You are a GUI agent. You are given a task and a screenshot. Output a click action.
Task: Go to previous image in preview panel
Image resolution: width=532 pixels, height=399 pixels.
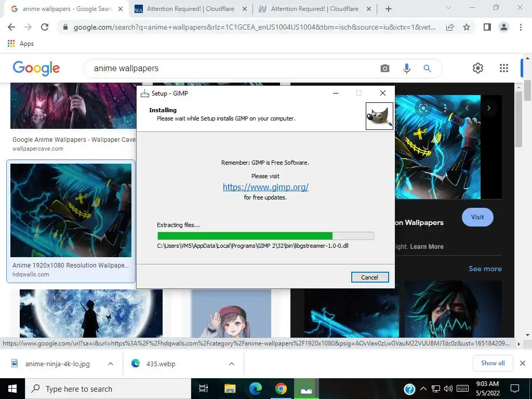[467, 108]
